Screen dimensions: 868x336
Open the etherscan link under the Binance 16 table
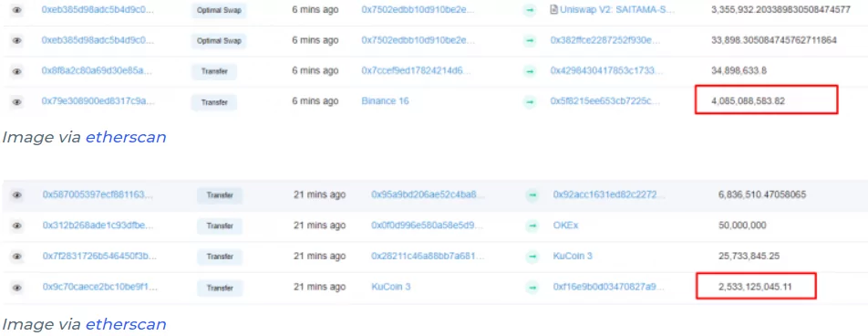pos(126,138)
